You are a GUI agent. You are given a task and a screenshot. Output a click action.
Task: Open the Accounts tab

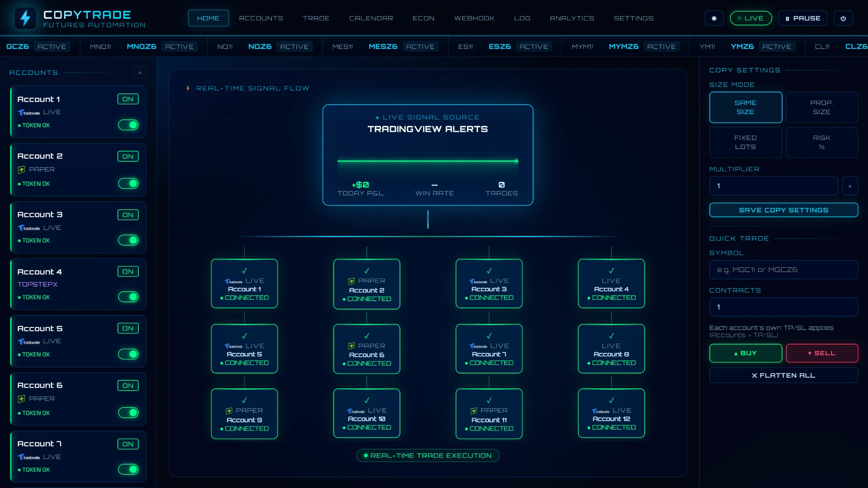[x=261, y=18]
